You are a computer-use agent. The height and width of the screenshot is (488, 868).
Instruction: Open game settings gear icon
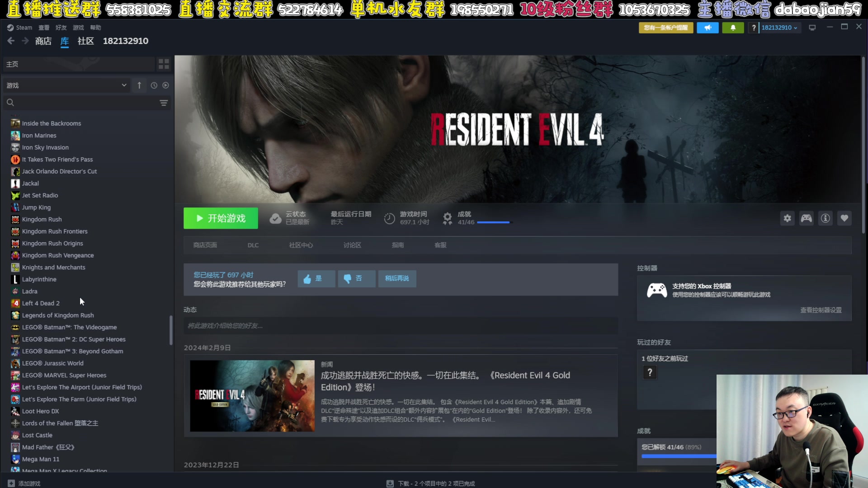(787, 219)
